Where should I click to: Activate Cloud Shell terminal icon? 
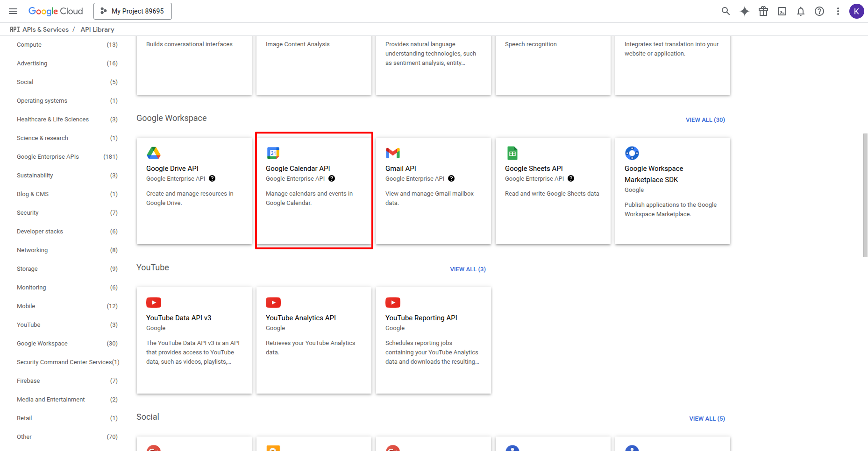click(x=782, y=11)
